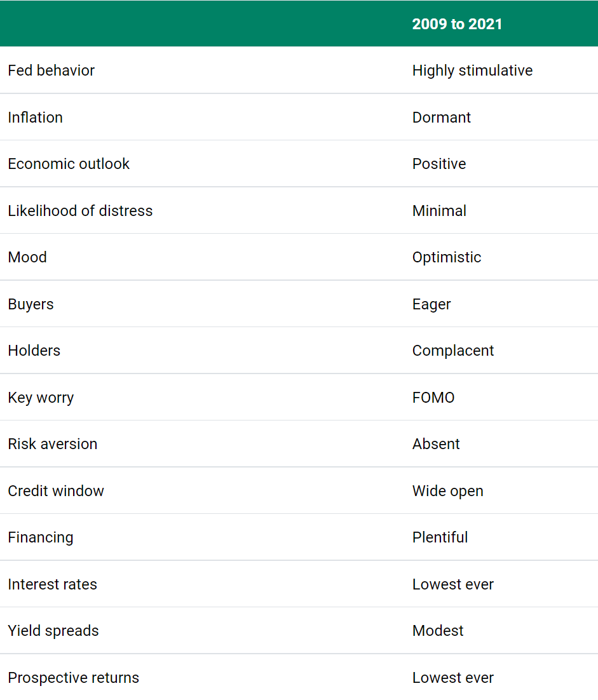
Task: Select the "Minimal" value cell
Action: pyautogui.click(x=439, y=211)
